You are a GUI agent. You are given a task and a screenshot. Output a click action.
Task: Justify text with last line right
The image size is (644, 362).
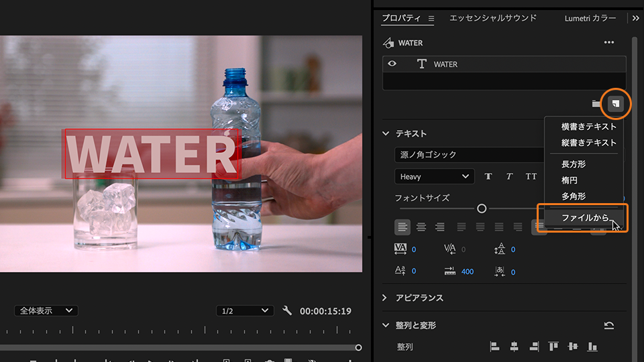(499, 227)
